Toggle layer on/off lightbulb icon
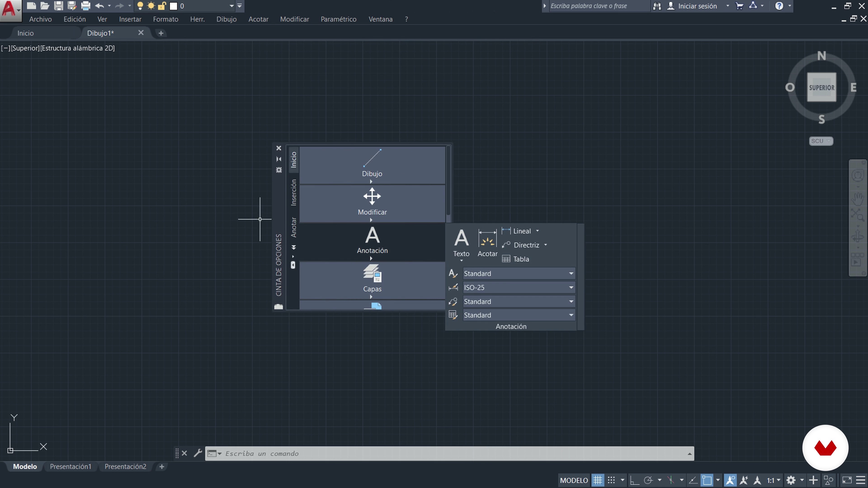868x488 pixels. point(140,6)
